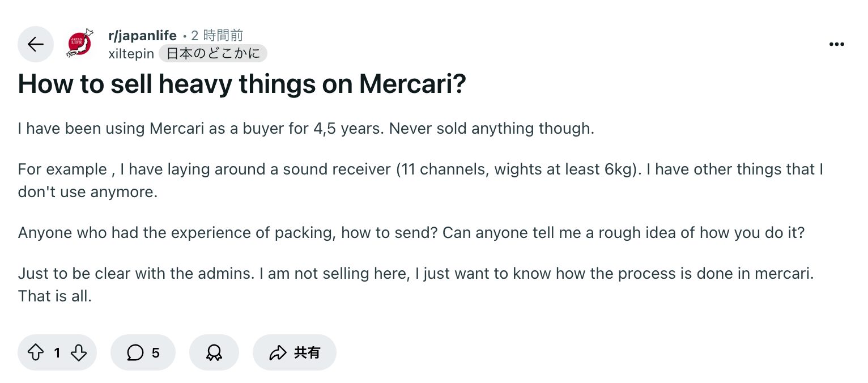868x383 pixels.
Task: Click the comments speech bubble icon
Action: pyautogui.click(x=135, y=353)
